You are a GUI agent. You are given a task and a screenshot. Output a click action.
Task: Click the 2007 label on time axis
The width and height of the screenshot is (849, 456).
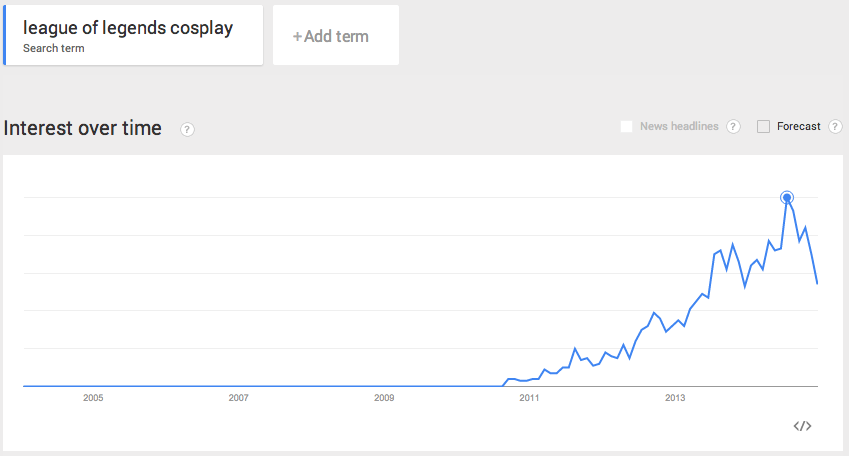pyautogui.click(x=238, y=398)
